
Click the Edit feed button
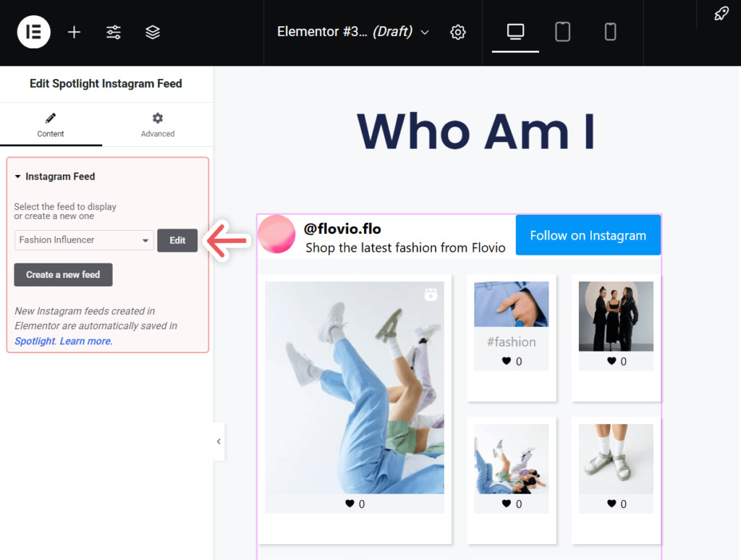pyautogui.click(x=177, y=239)
